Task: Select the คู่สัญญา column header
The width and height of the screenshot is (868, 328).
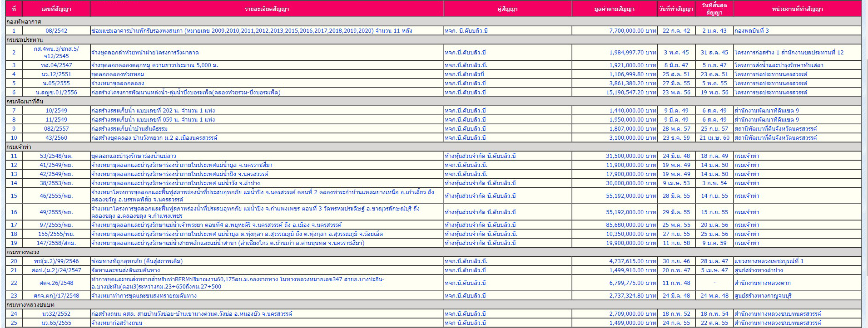Action: (507, 9)
